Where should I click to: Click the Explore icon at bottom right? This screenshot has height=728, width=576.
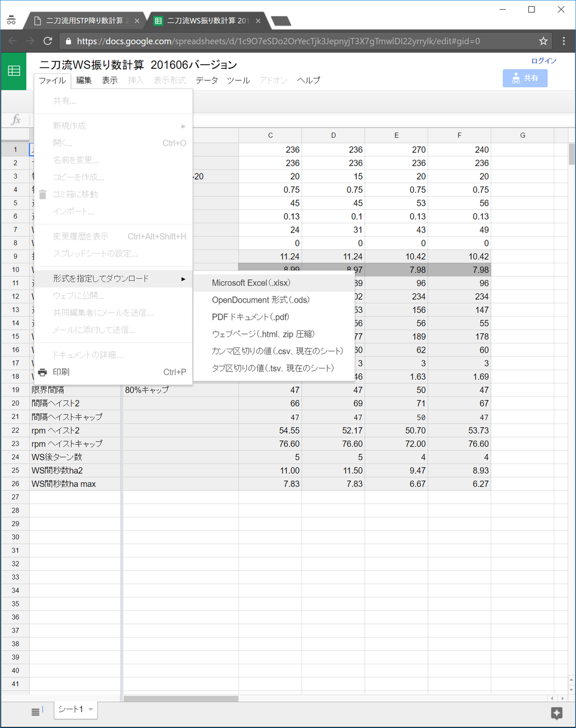coord(557,713)
